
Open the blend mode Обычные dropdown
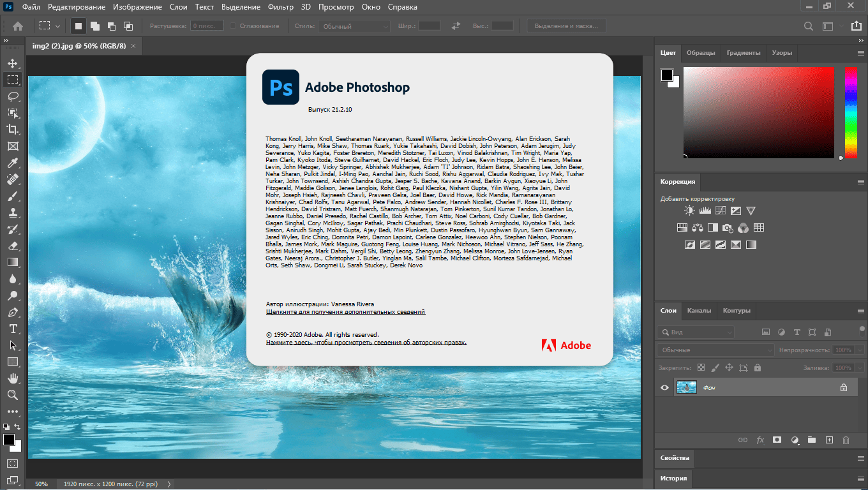pos(715,350)
